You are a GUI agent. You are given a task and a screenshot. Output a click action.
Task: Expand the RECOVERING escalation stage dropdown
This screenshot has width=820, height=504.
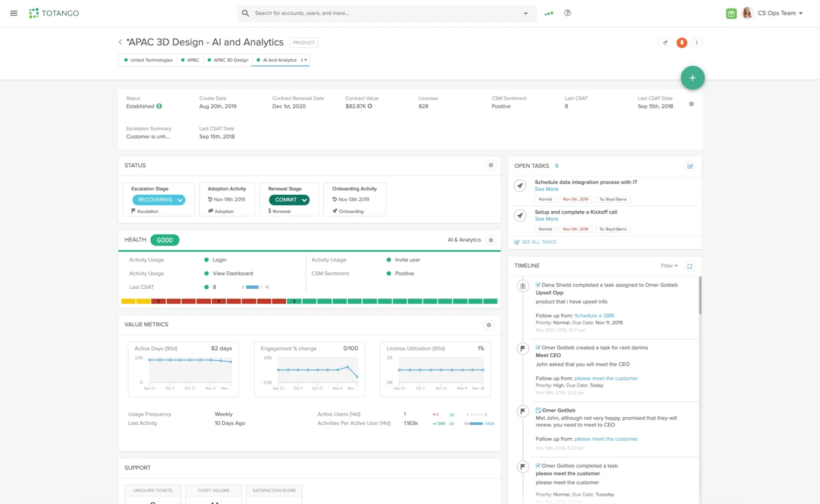(180, 200)
